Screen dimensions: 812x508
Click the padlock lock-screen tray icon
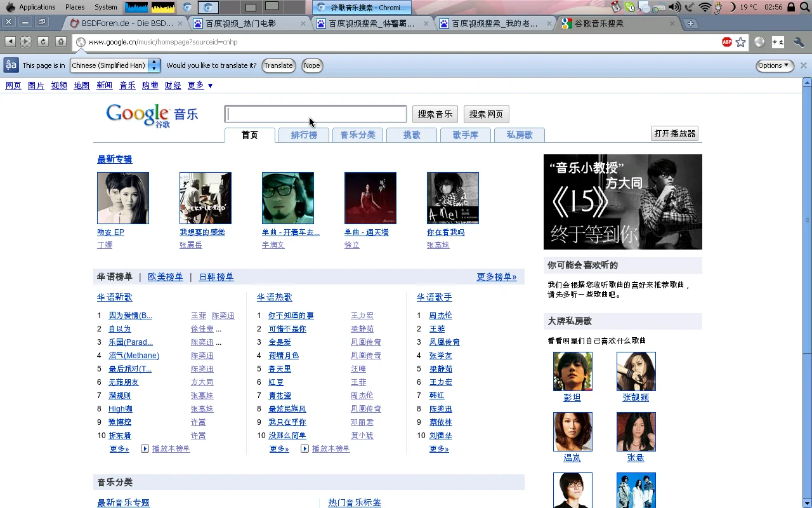pos(791,7)
